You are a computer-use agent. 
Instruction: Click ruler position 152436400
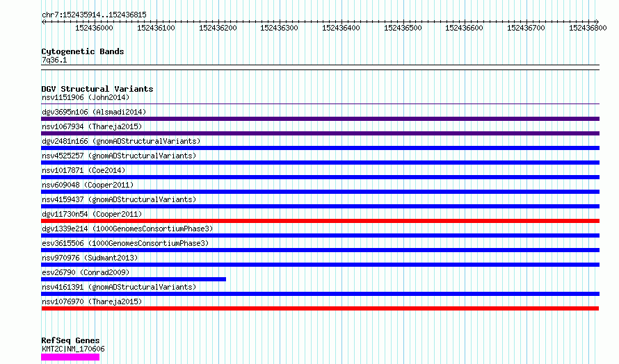pyautogui.click(x=341, y=28)
